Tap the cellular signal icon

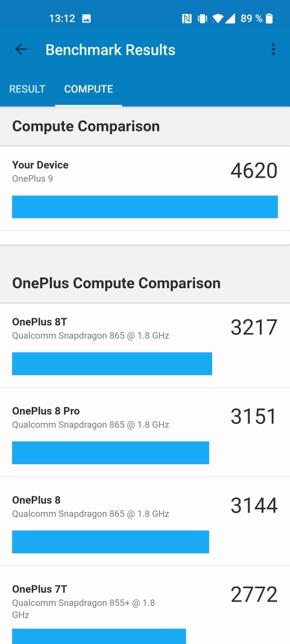[x=230, y=19]
